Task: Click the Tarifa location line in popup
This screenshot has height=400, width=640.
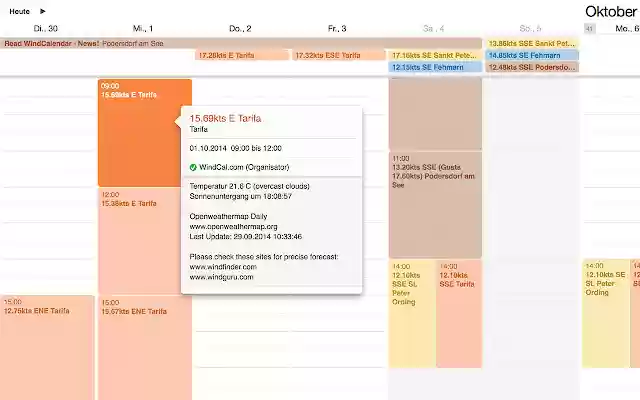Action: coord(199,129)
